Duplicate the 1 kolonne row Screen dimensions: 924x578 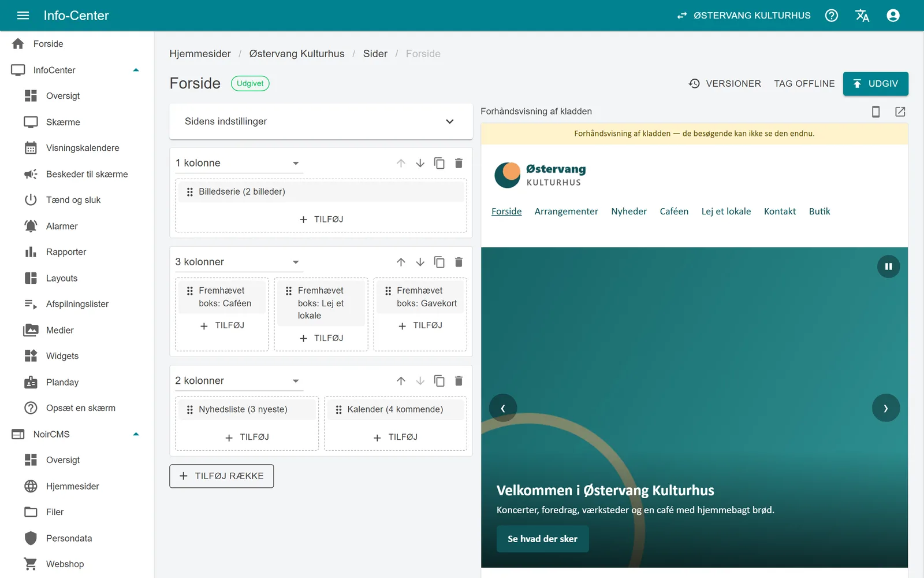pyautogui.click(x=439, y=163)
